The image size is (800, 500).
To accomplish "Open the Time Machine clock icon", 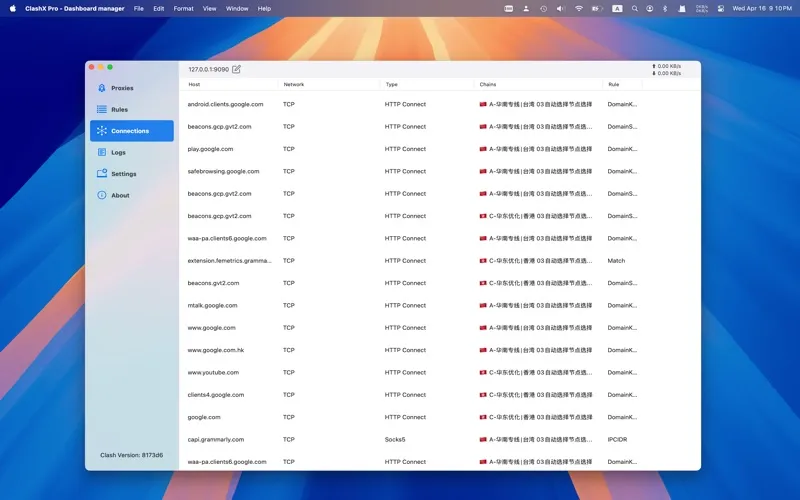I will pos(543,8).
